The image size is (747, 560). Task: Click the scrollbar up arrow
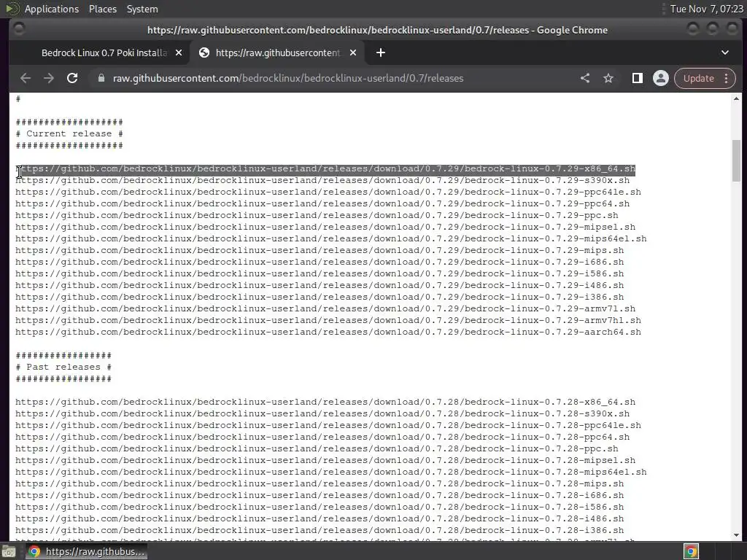coord(737,98)
